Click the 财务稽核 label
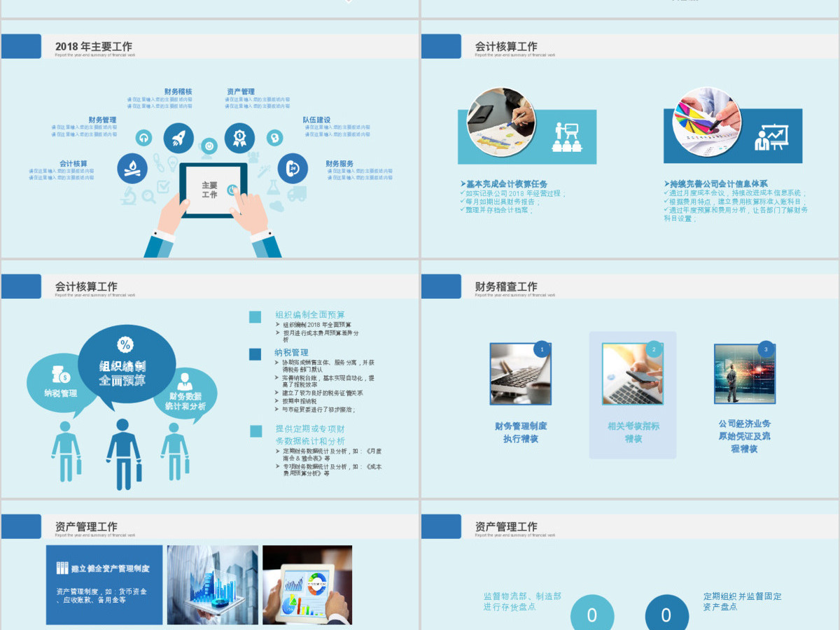This screenshot has width=840, height=630. coord(178,92)
